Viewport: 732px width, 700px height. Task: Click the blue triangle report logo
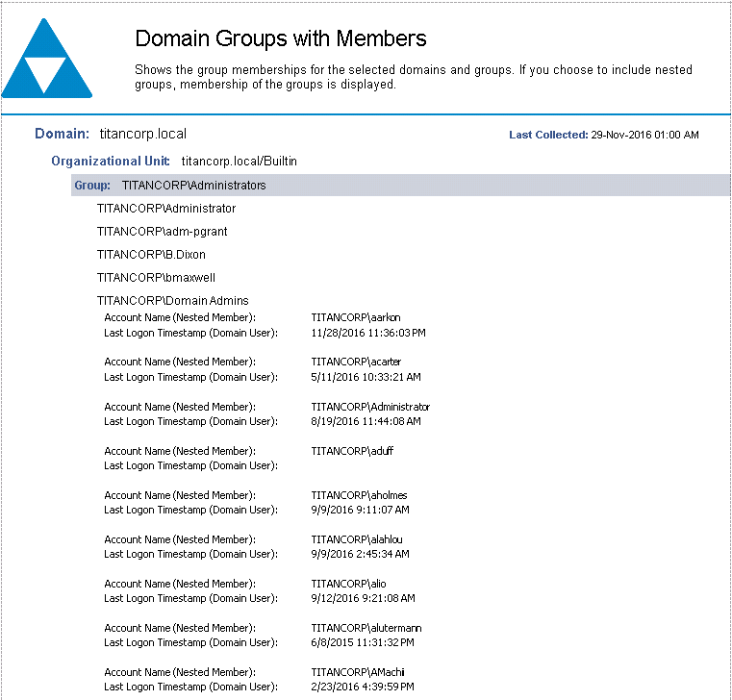coord(46,62)
